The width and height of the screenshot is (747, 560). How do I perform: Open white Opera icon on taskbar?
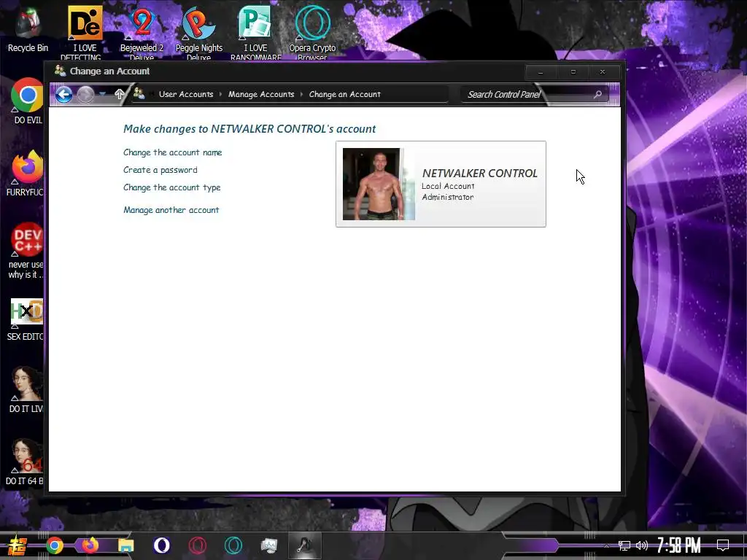pyautogui.click(x=162, y=545)
